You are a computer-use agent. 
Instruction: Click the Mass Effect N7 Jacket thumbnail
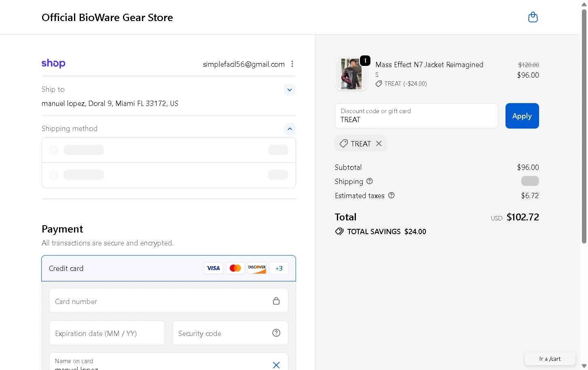(351, 74)
